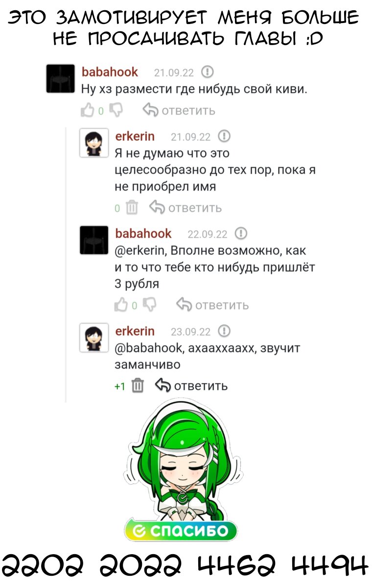
Task: Click info icon next to babahook's 21.09.22 date
Action: tap(208, 73)
